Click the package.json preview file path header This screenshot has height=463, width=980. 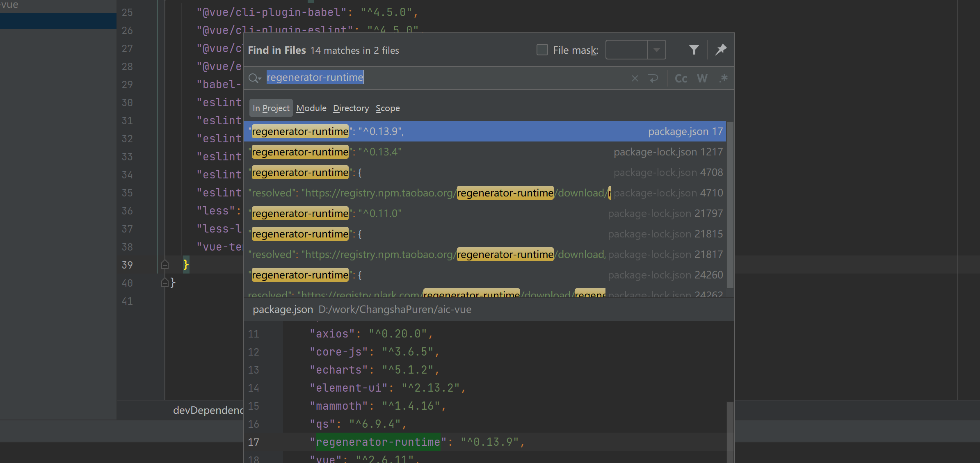[362, 310]
